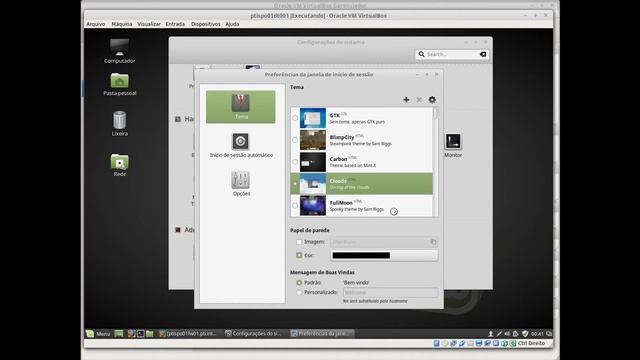This screenshot has height=360, width=640.
Task: Click the 'Steampunk theme by Sam Riggs' text
Action: [x=360, y=144]
